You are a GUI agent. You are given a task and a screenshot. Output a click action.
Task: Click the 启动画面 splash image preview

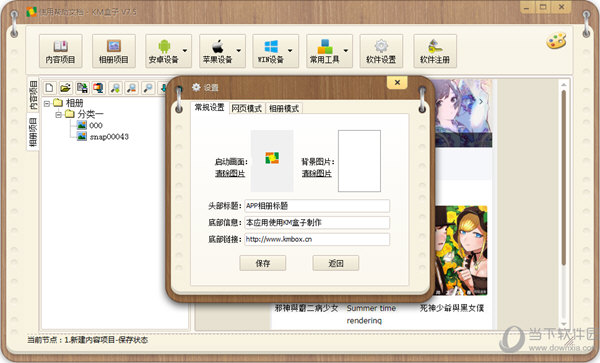tap(272, 161)
